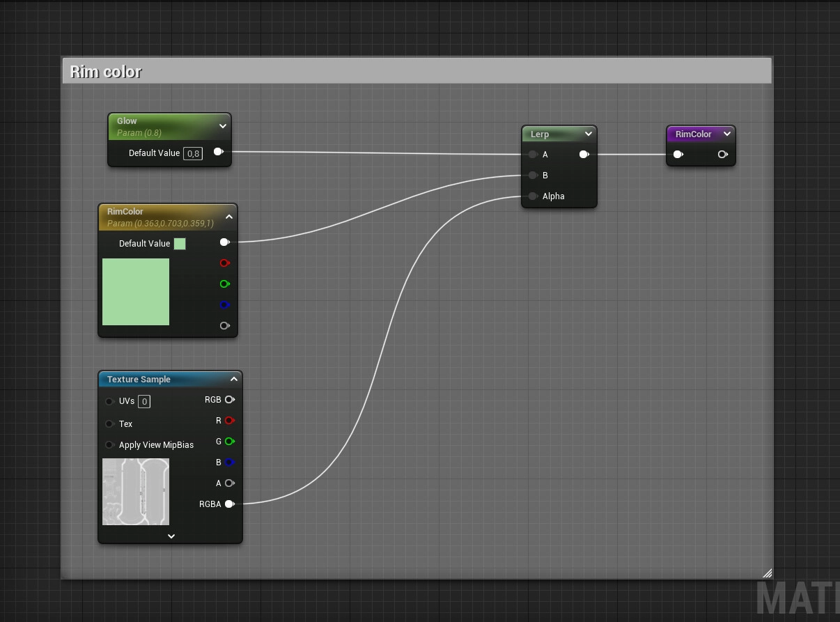Click the Texture Sample RGB output pin
This screenshot has width=840, height=622.
[x=229, y=400]
